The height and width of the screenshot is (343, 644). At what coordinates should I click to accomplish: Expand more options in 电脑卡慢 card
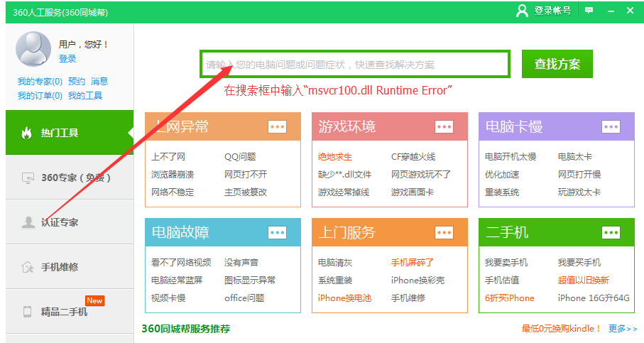[x=611, y=126]
